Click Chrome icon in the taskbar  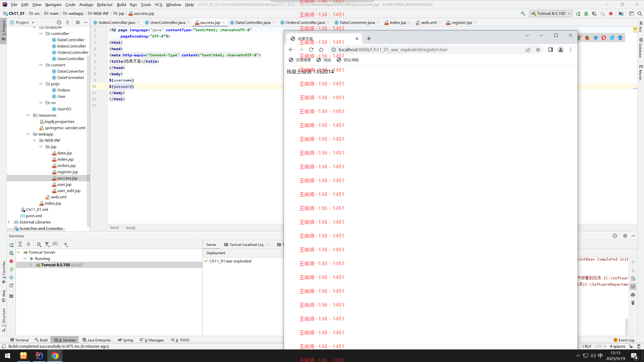coord(55,356)
